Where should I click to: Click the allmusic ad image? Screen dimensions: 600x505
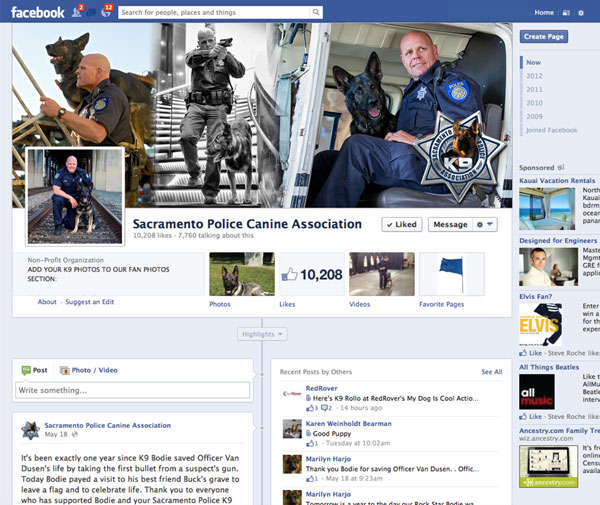537,392
